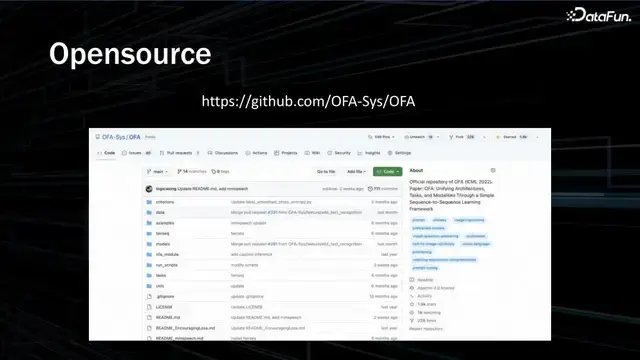Open the green Code dropdown button
This screenshot has height=360, width=640.
click(x=387, y=172)
